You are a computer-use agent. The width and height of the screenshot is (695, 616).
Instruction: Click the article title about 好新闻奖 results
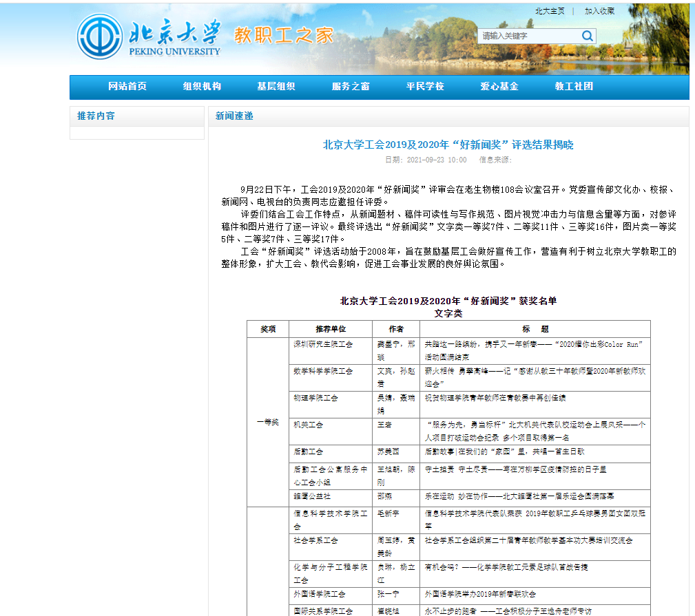[x=448, y=145]
